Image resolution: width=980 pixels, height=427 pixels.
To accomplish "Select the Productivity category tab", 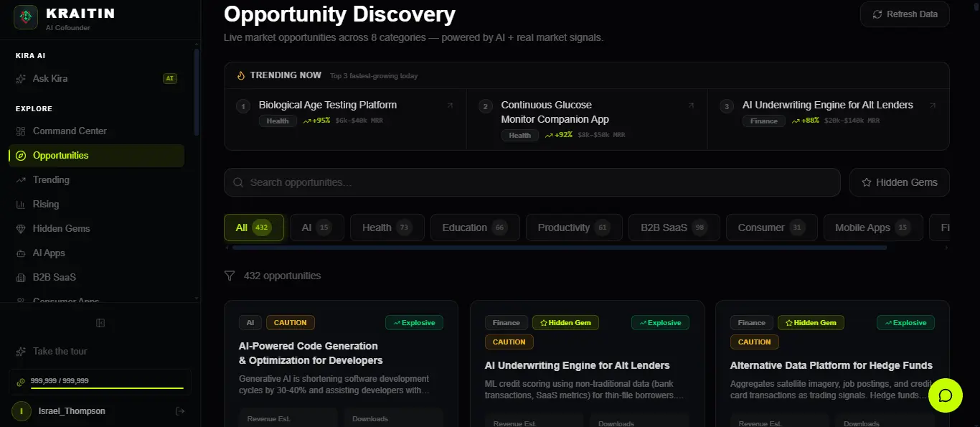I will (x=575, y=227).
